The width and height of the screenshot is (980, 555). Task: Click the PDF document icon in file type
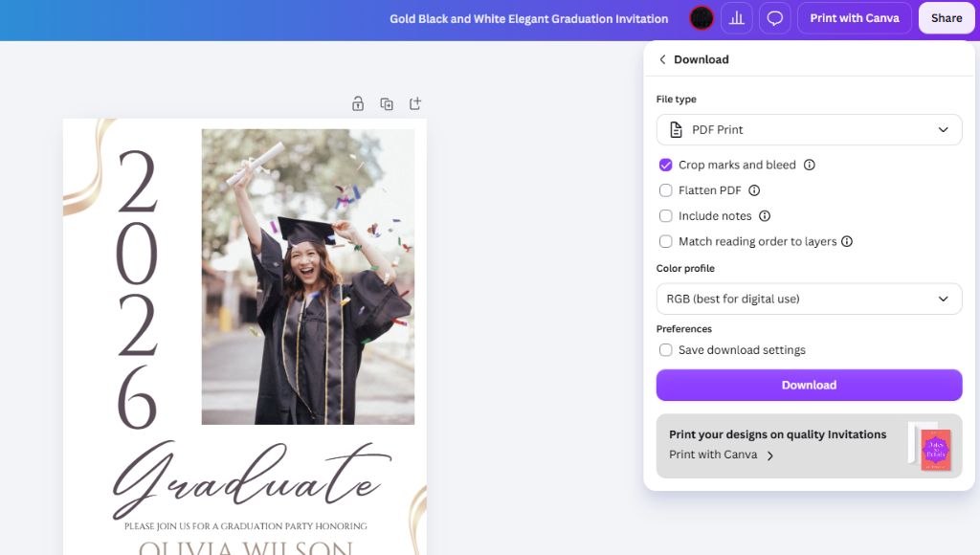(677, 130)
